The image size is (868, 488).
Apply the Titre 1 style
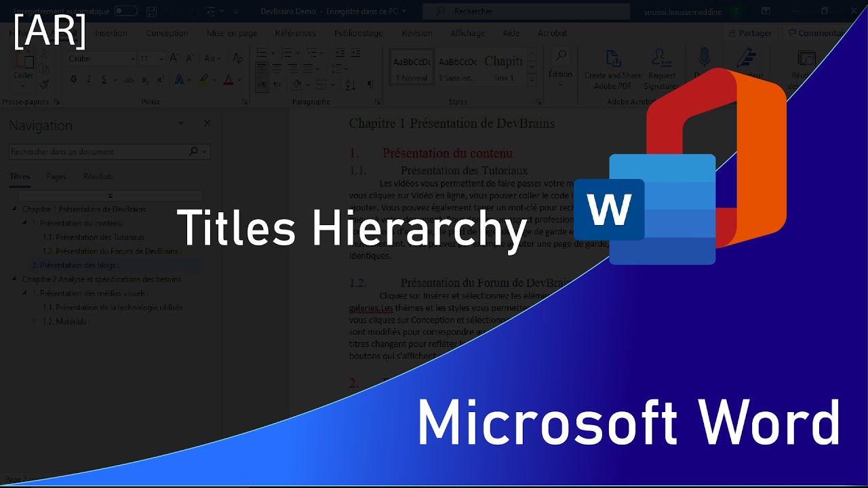click(x=503, y=68)
